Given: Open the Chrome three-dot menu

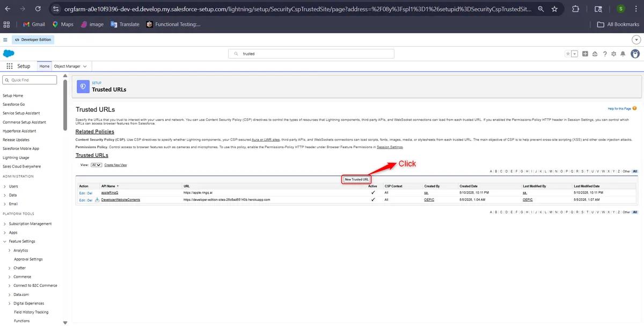Looking at the screenshot, I should coord(636,9).
